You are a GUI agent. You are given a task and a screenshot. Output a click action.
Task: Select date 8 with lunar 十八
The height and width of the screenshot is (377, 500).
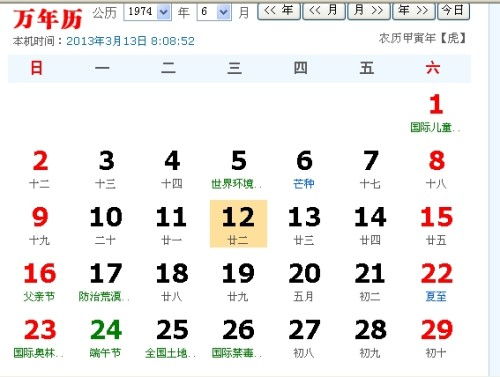[436, 169]
